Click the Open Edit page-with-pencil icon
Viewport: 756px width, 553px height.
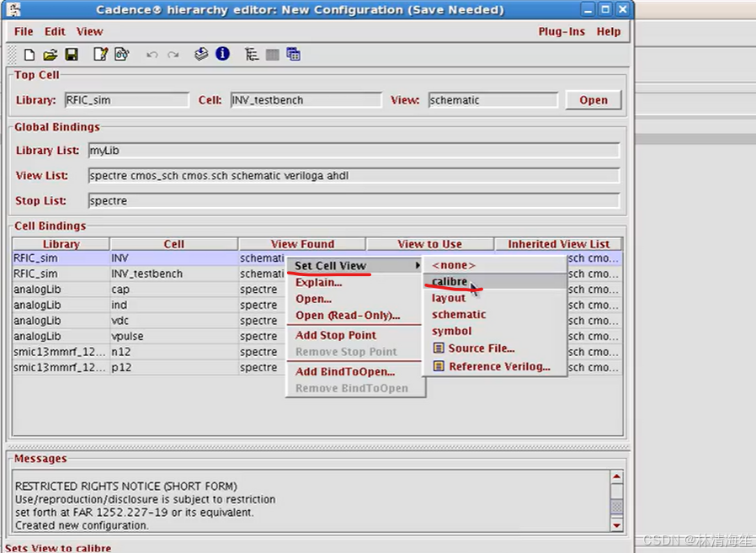click(x=100, y=55)
